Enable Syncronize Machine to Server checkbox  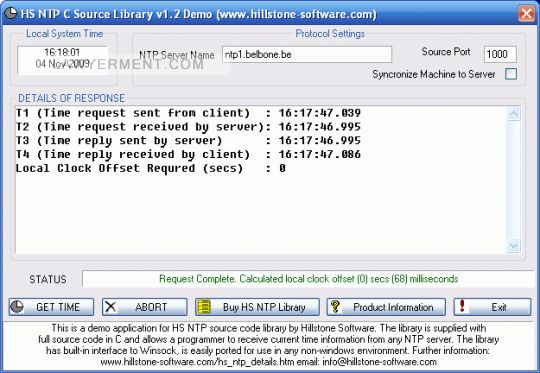point(511,74)
